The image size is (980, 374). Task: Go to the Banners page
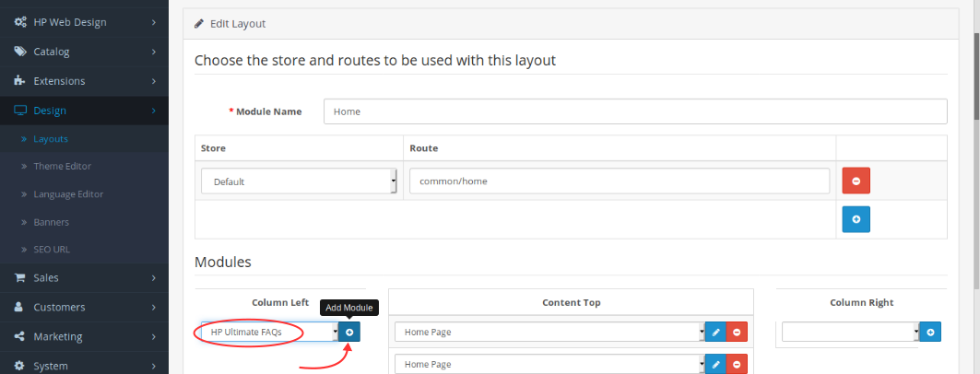click(x=52, y=222)
